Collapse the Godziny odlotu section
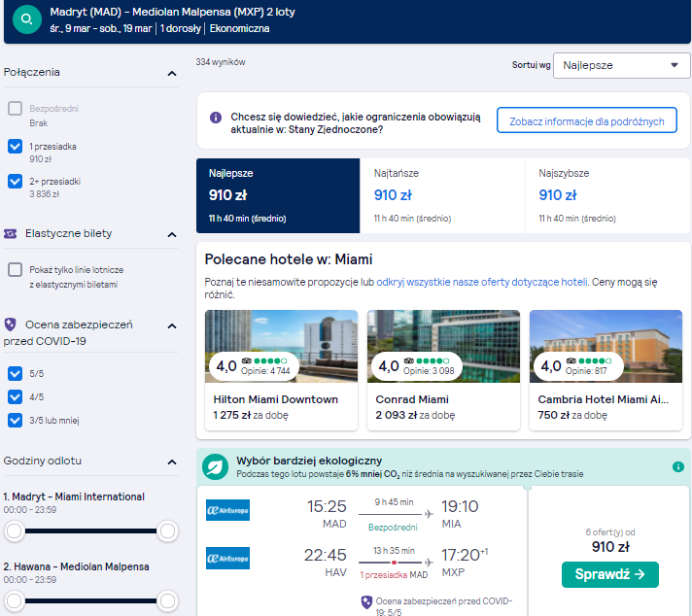The image size is (692, 616). tap(172, 462)
